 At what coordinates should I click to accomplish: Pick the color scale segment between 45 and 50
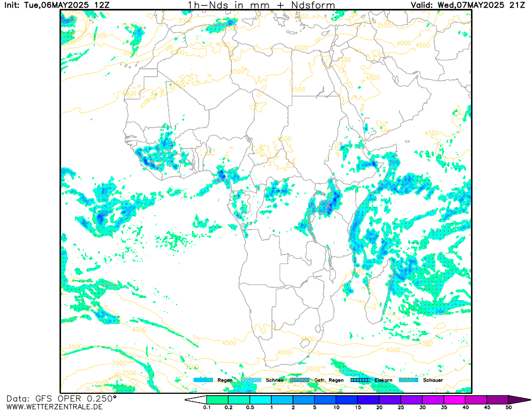click(x=498, y=399)
